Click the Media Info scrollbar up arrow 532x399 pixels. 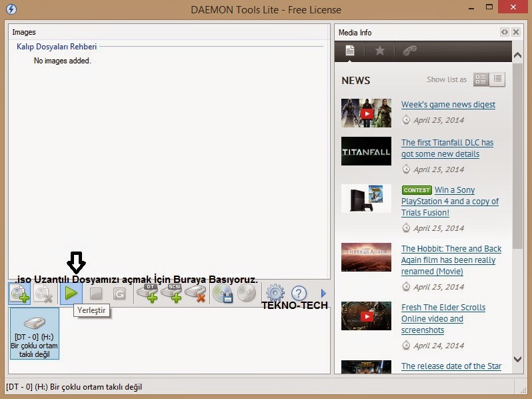[x=517, y=55]
